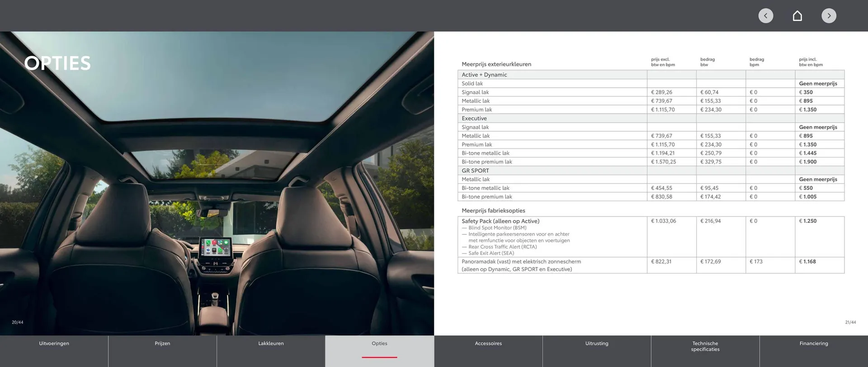Click price '€ 1.570,25'

[x=664, y=162]
